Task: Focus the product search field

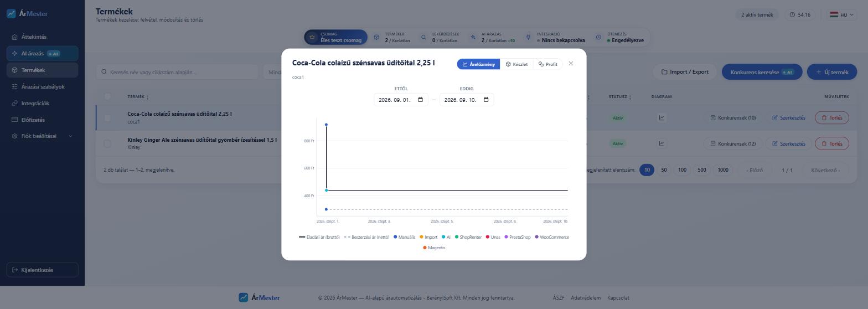Action: (x=177, y=72)
